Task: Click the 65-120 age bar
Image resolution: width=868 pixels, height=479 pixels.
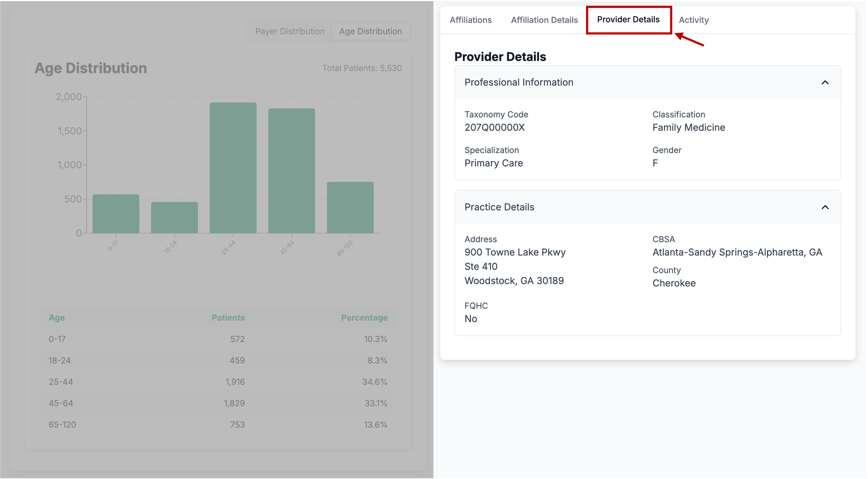Action: pyautogui.click(x=350, y=207)
